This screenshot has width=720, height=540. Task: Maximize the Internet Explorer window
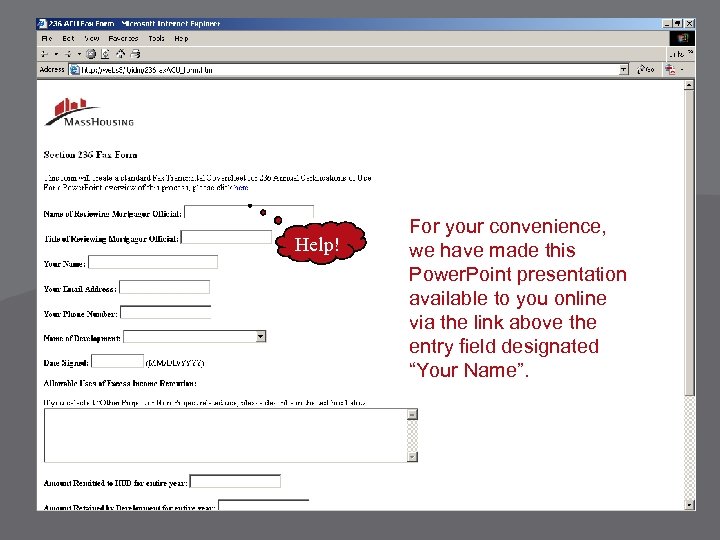678,23
